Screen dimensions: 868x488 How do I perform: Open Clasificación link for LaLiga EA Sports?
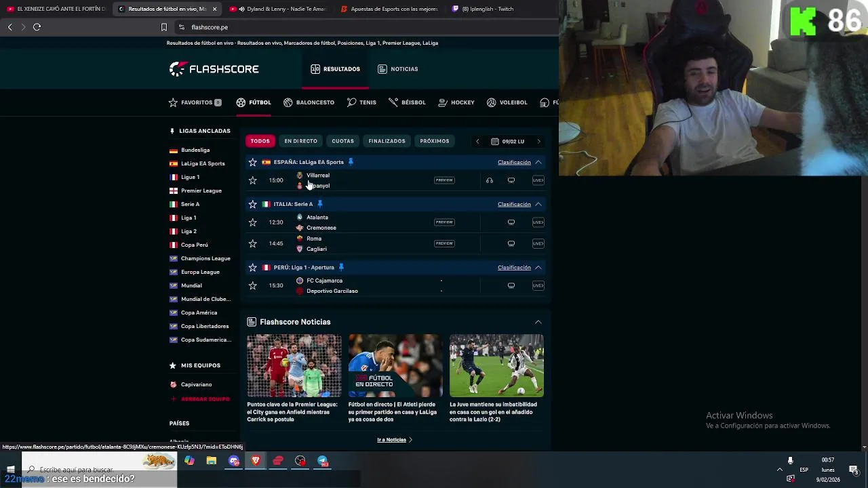tap(514, 162)
